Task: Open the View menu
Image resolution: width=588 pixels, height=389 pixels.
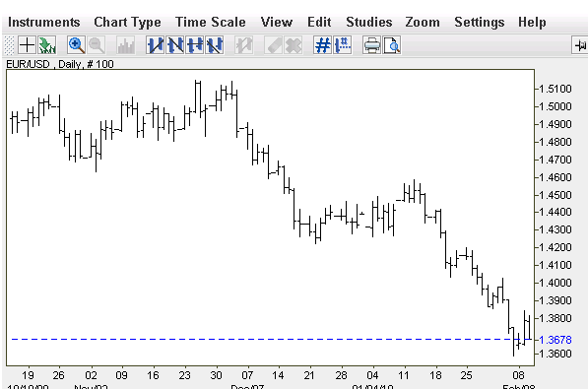Action: [x=277, y=22]
